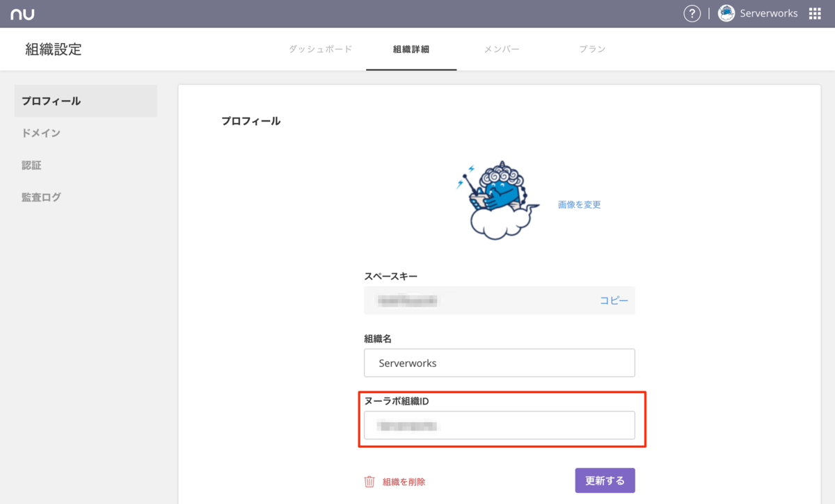Click the trash icon beside 組織を削除
The image size is (835, 504).
coord(369,480)
